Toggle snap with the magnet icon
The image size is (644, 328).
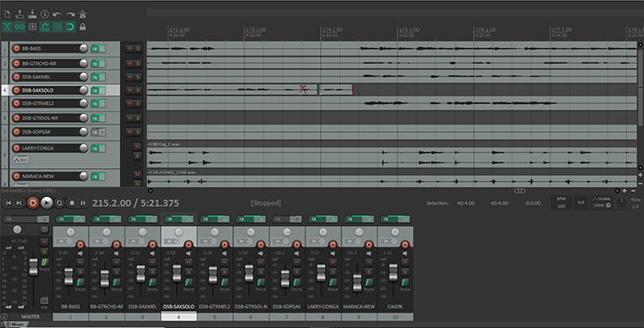click(x=70, y=27)
